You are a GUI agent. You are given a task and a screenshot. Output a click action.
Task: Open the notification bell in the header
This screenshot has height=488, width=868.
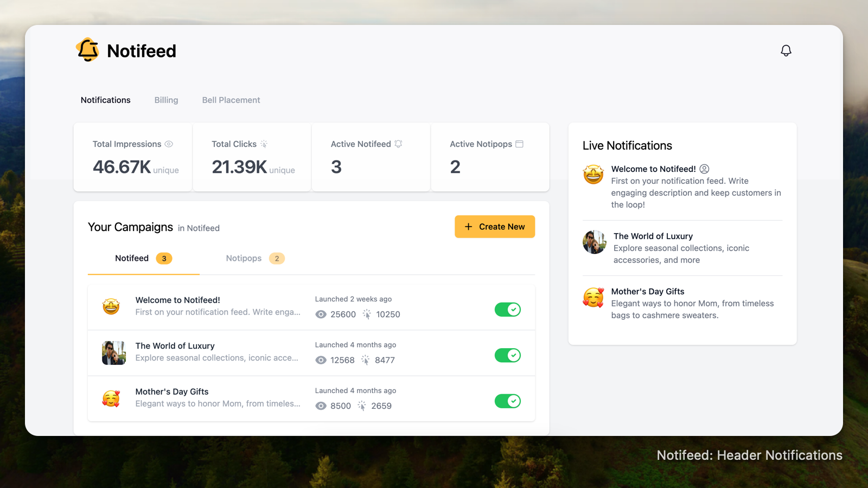[786, 50]
